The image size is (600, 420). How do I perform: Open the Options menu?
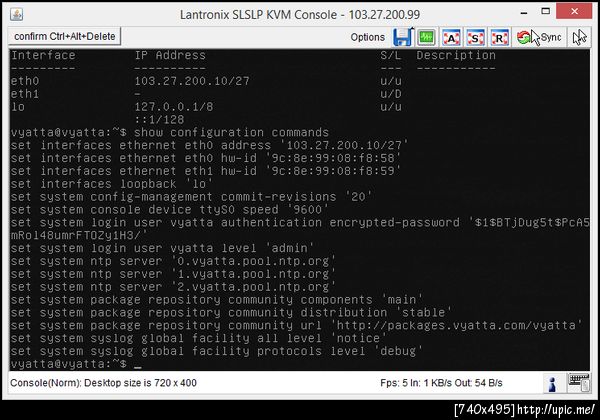point(367,37)
